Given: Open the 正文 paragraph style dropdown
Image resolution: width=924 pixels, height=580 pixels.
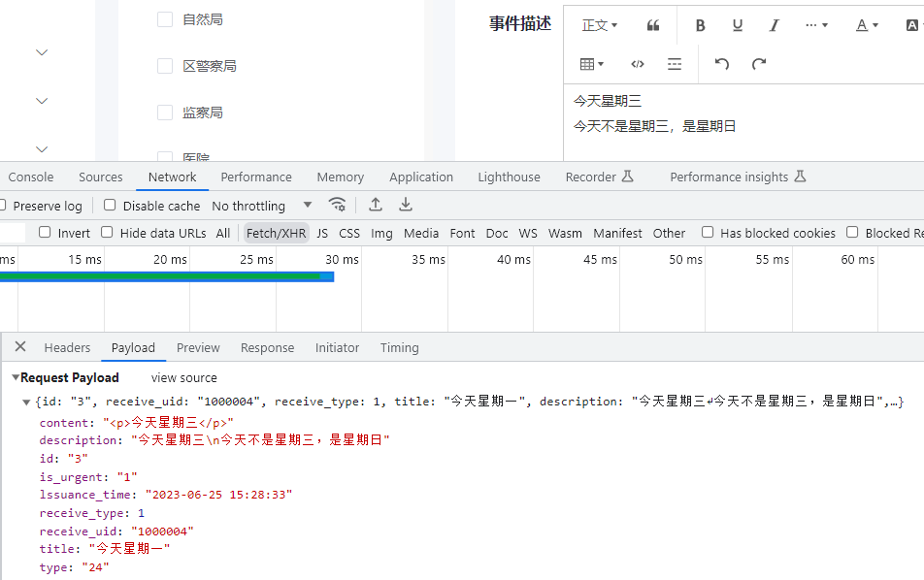Looking at the screenshot, I should click(599, 25).
